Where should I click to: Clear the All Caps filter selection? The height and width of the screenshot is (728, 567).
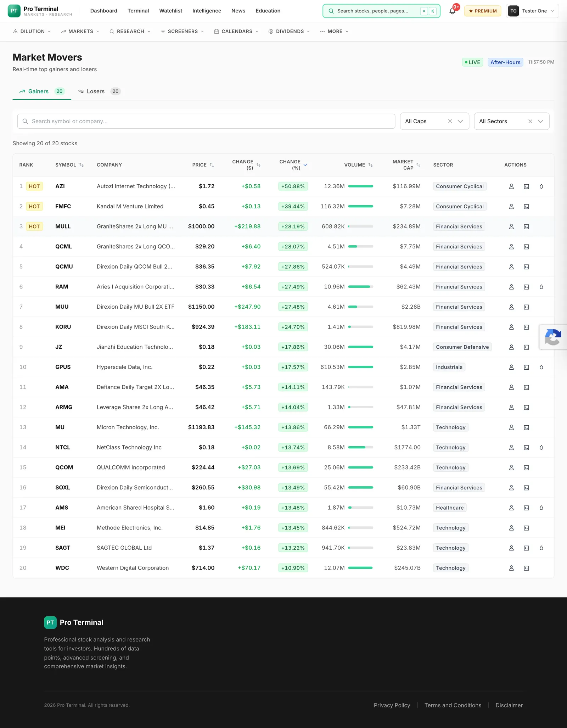(x=450, y=121)
